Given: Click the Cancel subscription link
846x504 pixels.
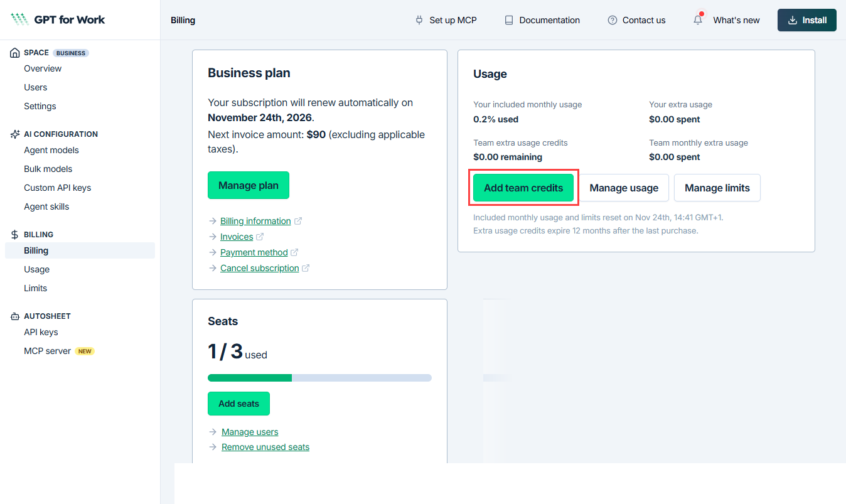Looking at the screenshot, I should tap(260, 268).
